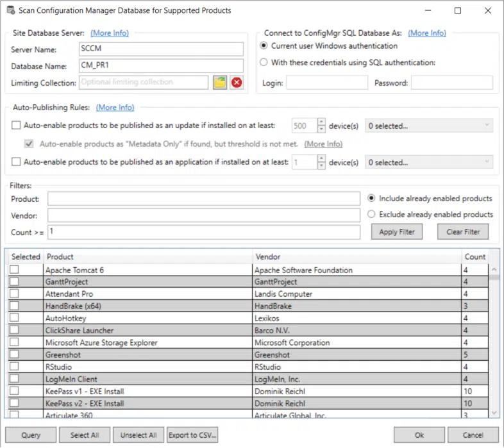Open ConfigMgr SQL Database More Info link
The height and width of the screenshot is (448, 504).
(x=427, y=33)
